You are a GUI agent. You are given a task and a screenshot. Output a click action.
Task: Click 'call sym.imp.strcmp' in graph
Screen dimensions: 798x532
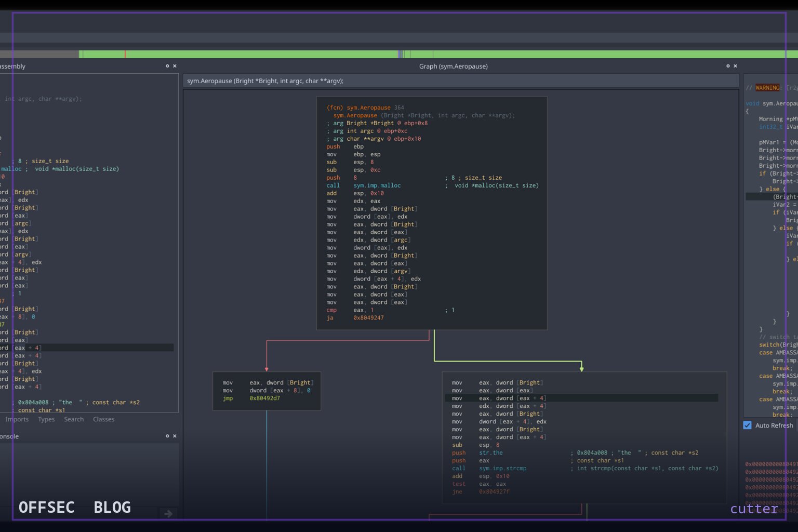coord(489,469)
